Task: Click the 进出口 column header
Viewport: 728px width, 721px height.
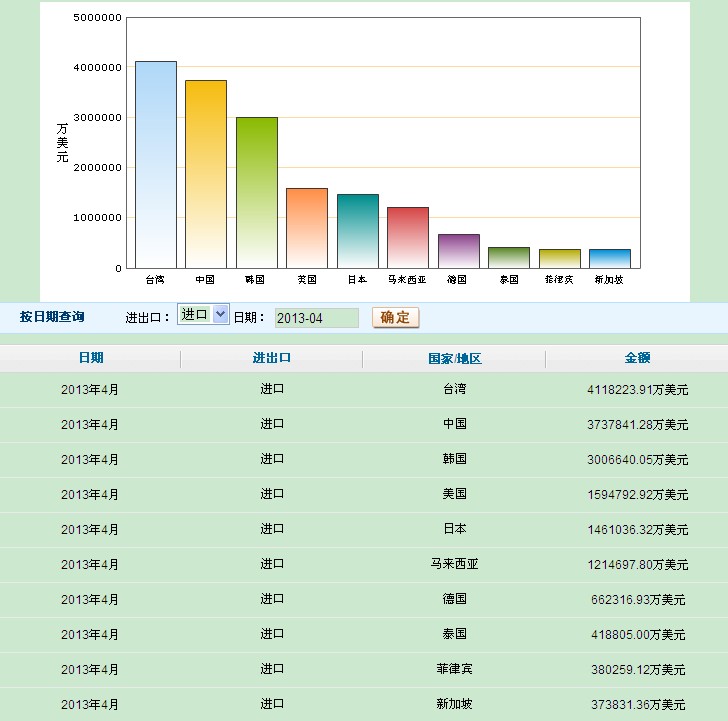Action: point(272,357)
